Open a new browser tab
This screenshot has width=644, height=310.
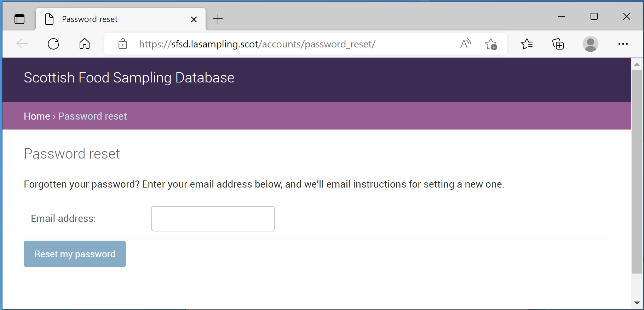[218, 19]
